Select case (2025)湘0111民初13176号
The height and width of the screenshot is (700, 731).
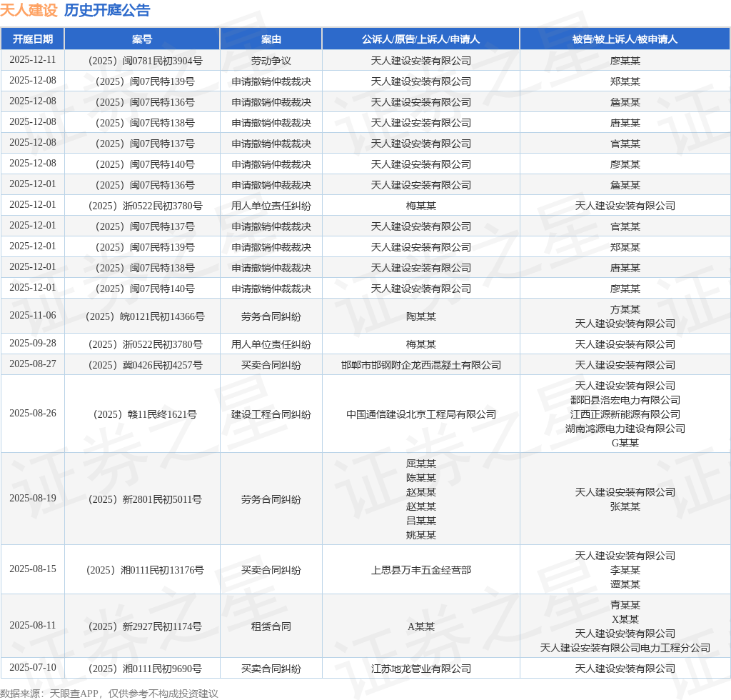(146, 570)
